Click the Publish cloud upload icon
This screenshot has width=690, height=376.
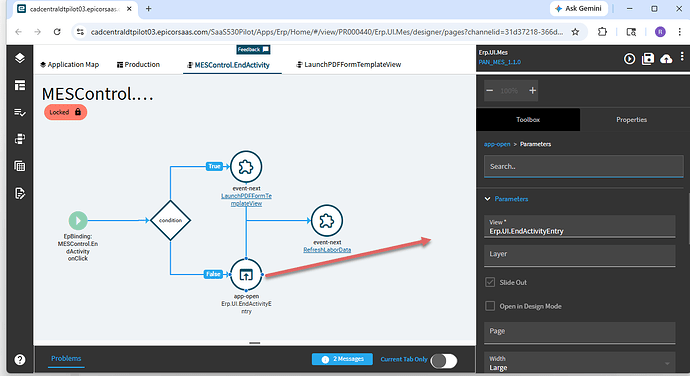666,59
